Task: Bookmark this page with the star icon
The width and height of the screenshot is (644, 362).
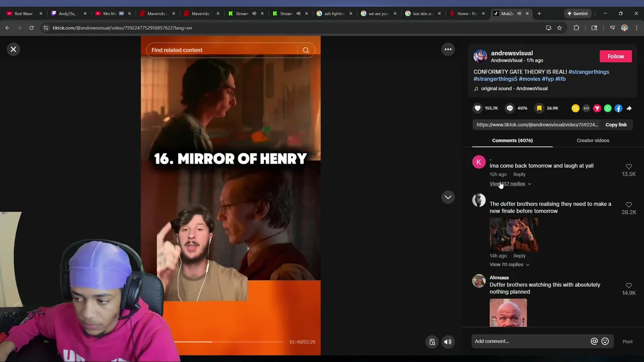Action: pos(559,28)
